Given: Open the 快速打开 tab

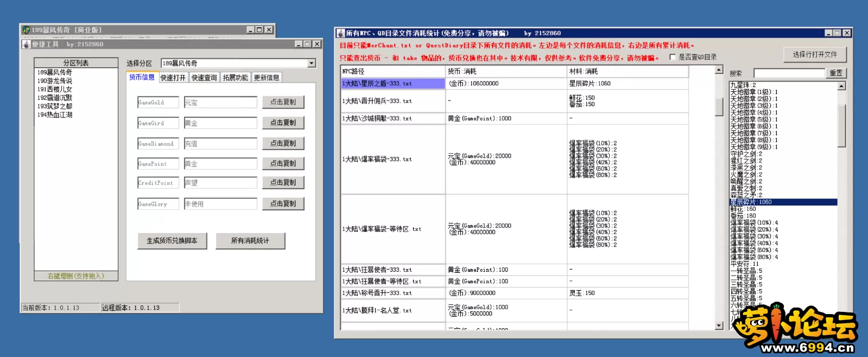Looking at the screenshot, I should (x=173, y=78).
